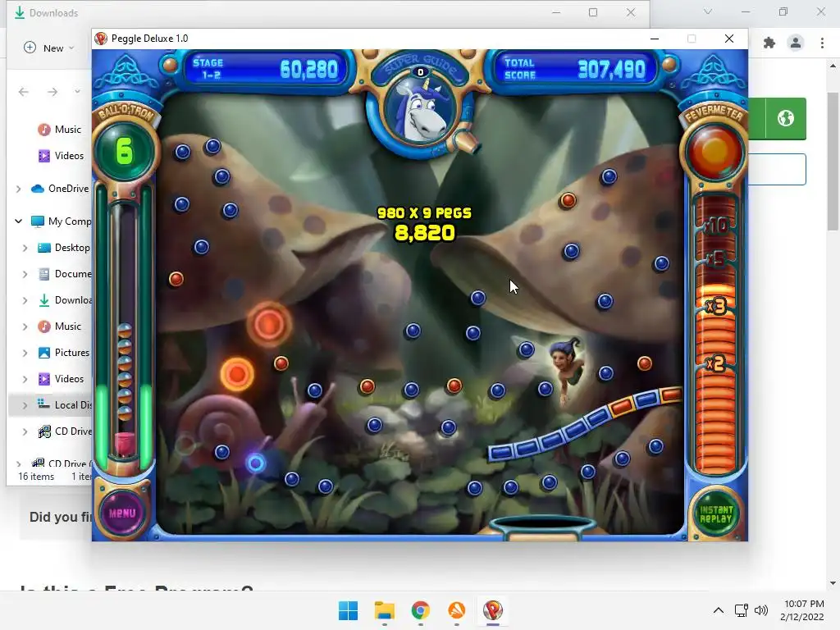Screen dimensions: 840x630
Task: Click the New button in Downloads window
Action: (48, 48)
